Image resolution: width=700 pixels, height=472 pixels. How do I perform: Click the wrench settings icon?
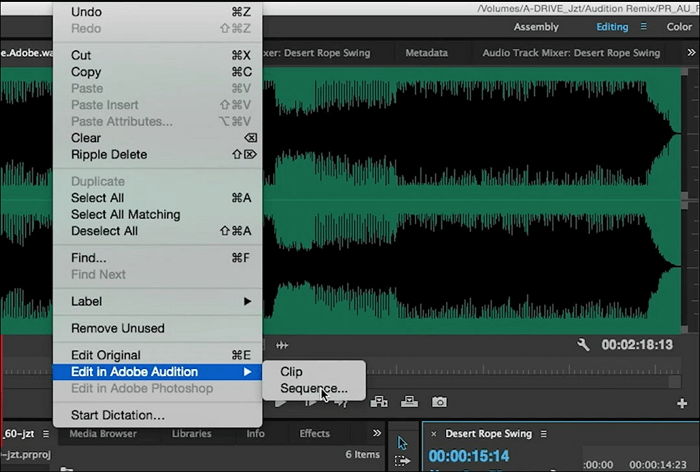pyautogui.click(x=583, y=345)
